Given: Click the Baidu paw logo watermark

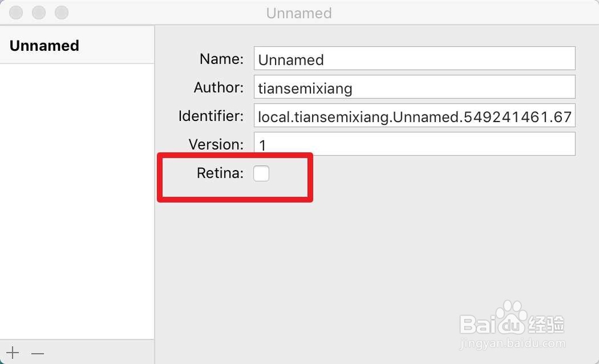Looking at the screenshot, I should pos(512,318).
